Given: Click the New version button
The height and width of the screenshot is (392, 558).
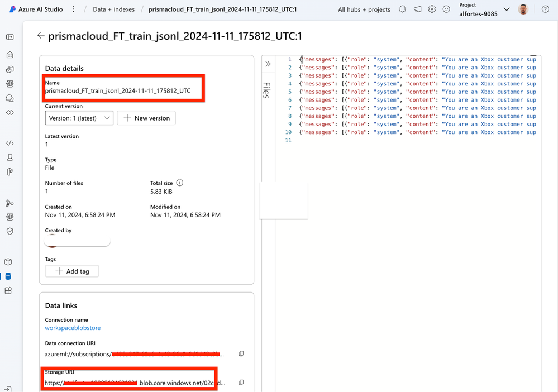Looking at the screenshot, I should click(x=146, y=118).
